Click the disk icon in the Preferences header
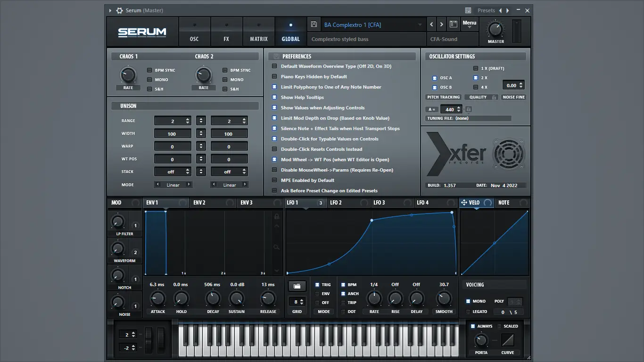Image resolution: width=644 pixels, height=362 pixels. pyautogui.click(x=276, y=56)
